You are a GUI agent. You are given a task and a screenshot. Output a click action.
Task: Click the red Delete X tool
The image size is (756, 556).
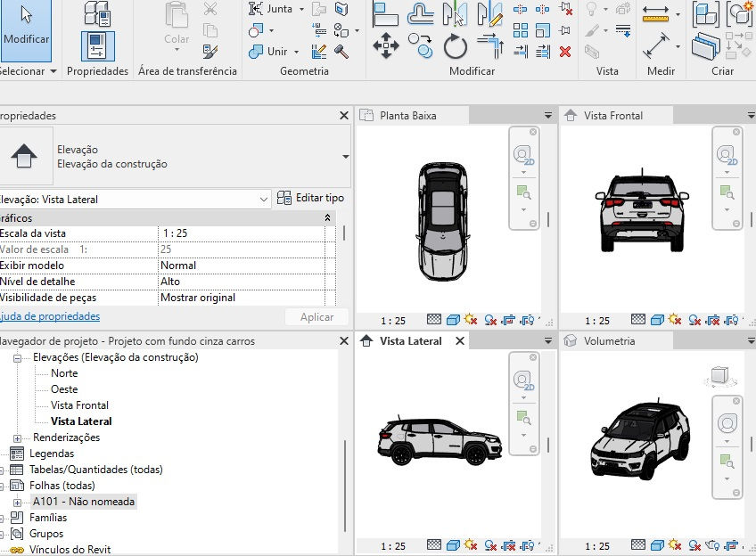pyautogui.click(x=565, y=51)
